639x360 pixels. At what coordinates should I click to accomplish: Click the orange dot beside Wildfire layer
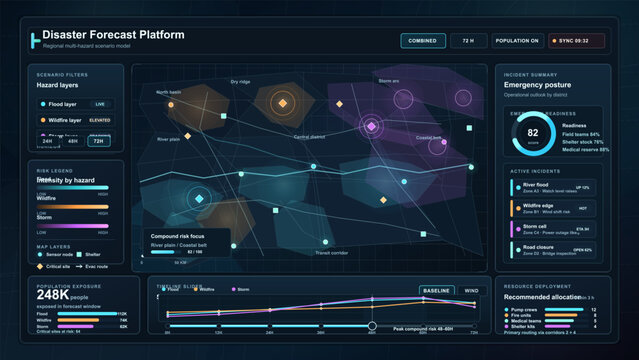[x=43, y=120]
